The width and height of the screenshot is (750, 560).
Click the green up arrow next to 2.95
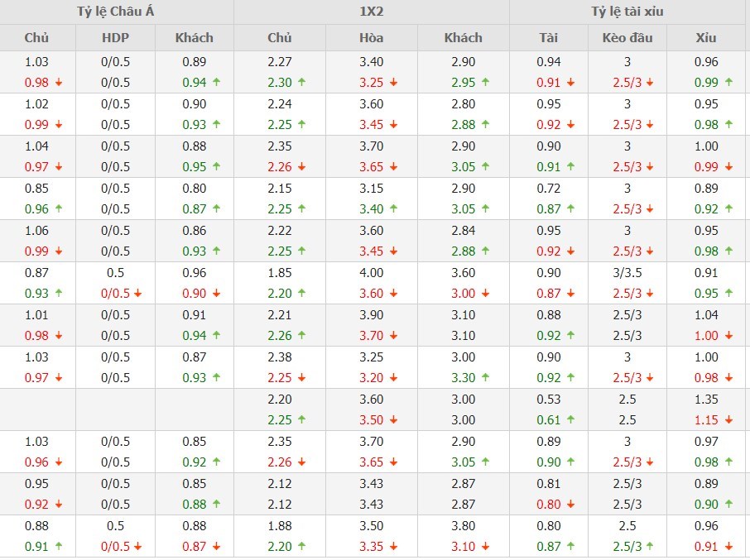pos(485,83)
